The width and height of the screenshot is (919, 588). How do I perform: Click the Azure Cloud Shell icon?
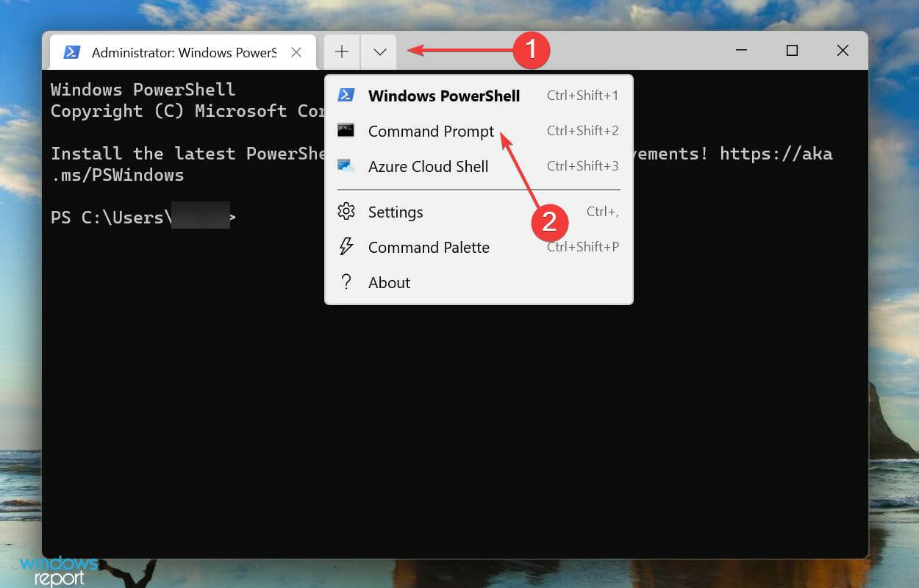tap(346, 165)
